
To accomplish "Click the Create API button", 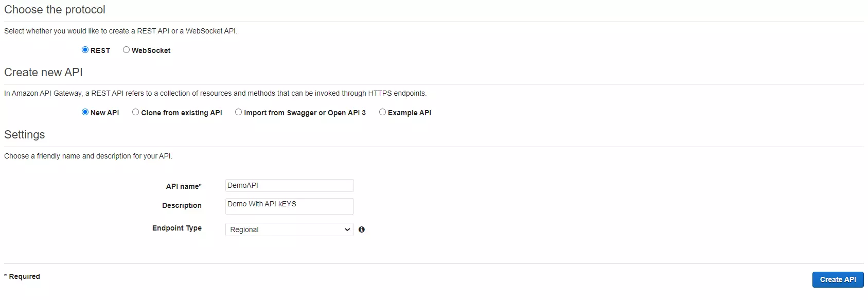I will [838, 279].
